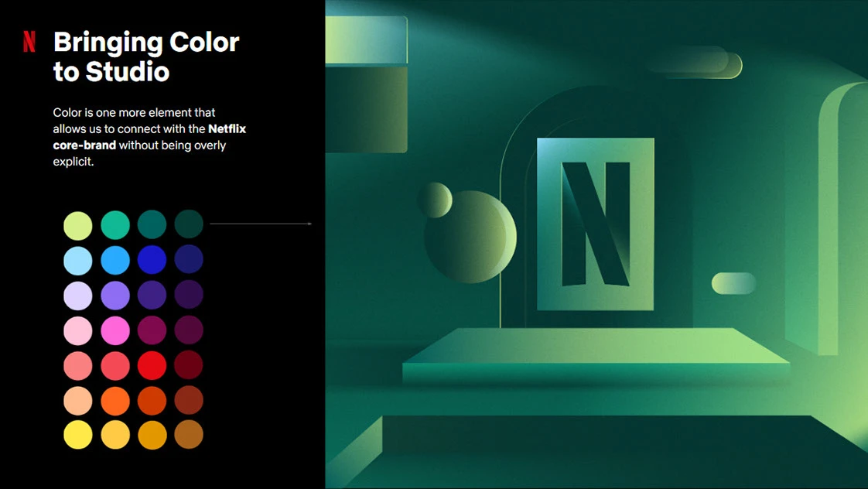Viewport: 868px width, 489px height.
Task: Click the bold 'Netflix core-brand' text
Action: click(x=149, y=137)
